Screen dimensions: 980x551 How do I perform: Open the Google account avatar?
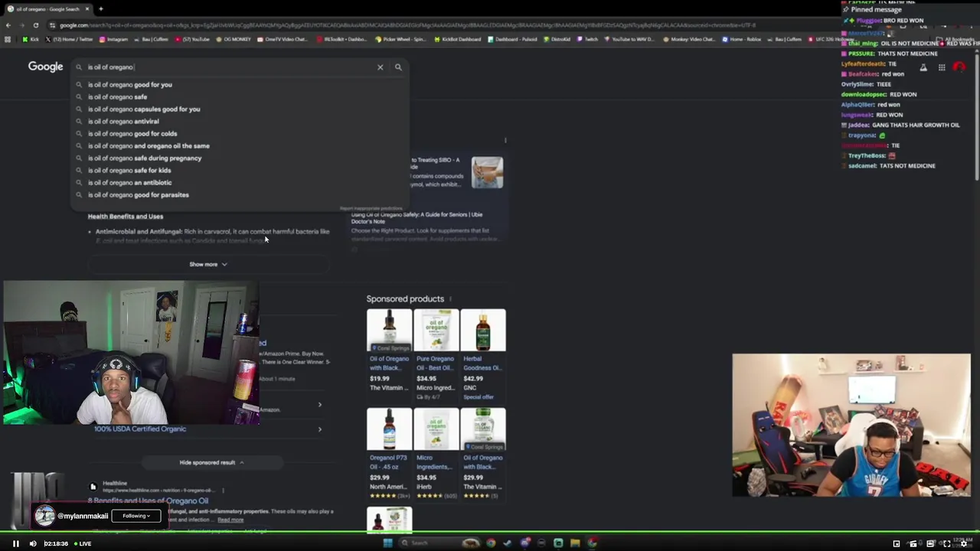pyautogui.click(x=959, y=67)
